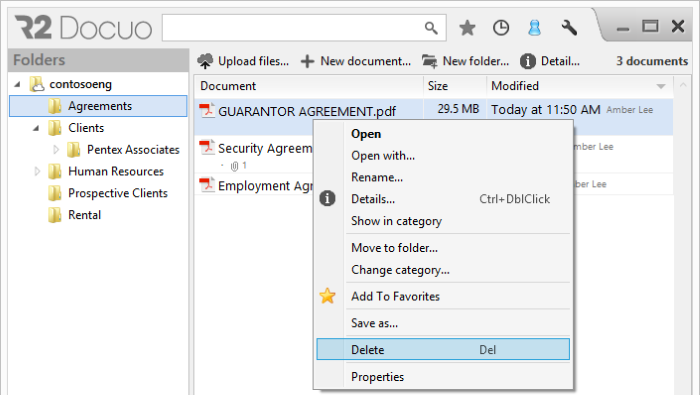Click the attachment paperclip under Security Agreement
This screenshot has height=395, width=700.
(x=234, y=166)
